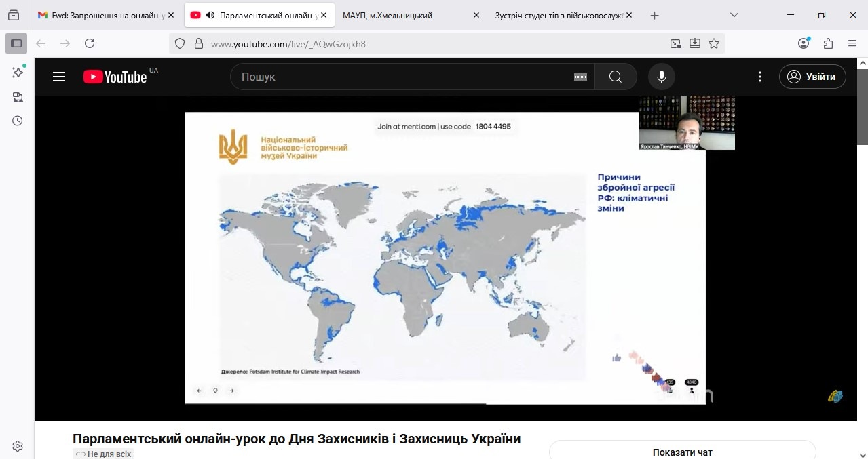Go forward with the arrow button
Viewport: 868px width, 459px height.
click(x=65, y=43)
